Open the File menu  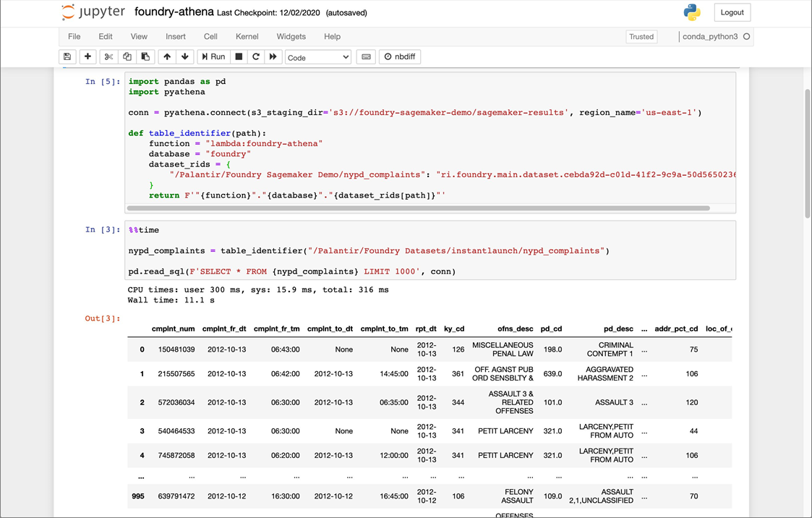pos(74,36)
